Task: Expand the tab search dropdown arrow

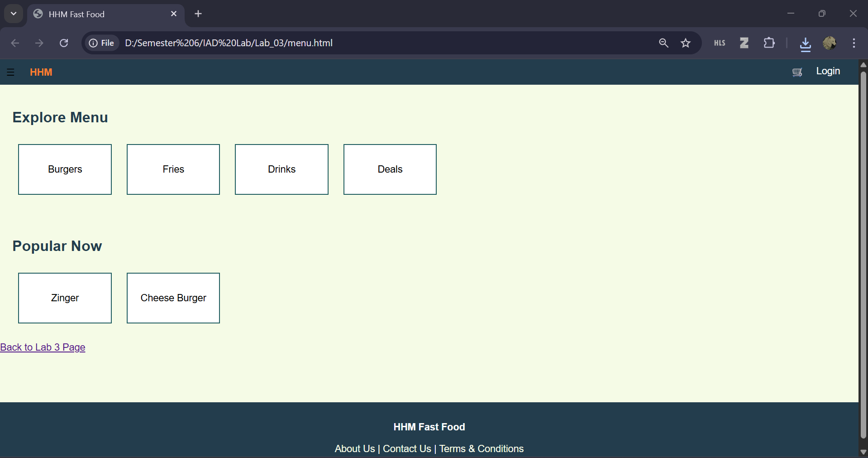Action: [14, 14]
